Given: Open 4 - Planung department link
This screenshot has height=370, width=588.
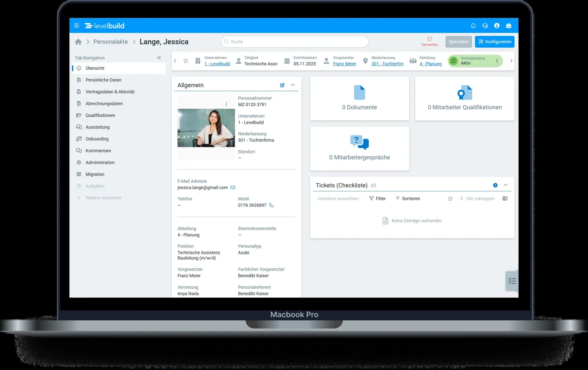Looking at the screenshot, I should (430, 64).
